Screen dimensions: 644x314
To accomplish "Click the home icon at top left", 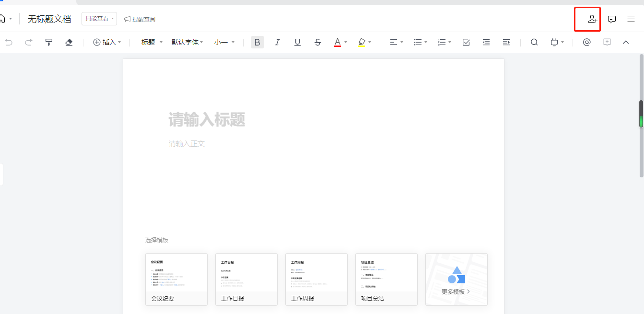I will click(2, 19).
